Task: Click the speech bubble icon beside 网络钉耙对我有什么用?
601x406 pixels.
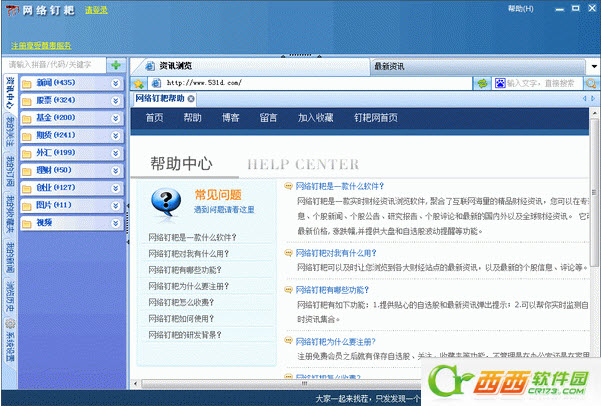Action: tap(288, 253)
